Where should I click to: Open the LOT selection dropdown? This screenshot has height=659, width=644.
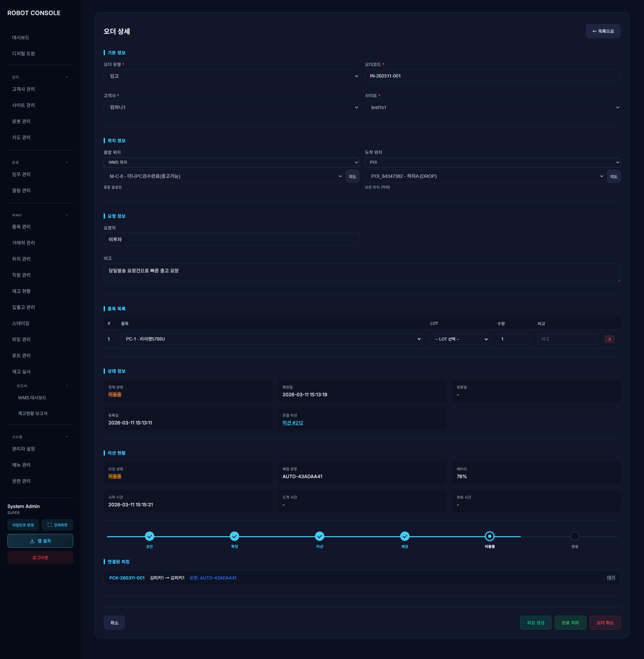[459, 339]
